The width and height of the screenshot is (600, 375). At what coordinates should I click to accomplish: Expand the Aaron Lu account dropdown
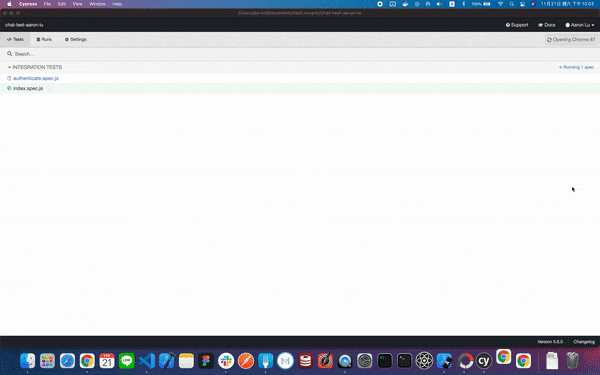tap(580, 25)
